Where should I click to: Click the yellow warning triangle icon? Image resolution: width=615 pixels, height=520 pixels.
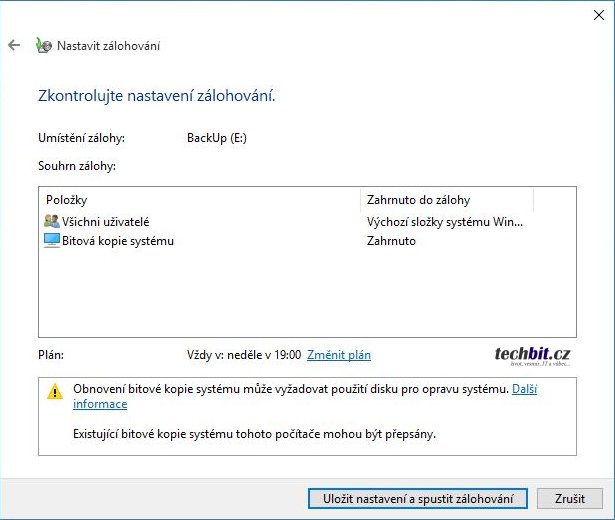coord(55,392)
